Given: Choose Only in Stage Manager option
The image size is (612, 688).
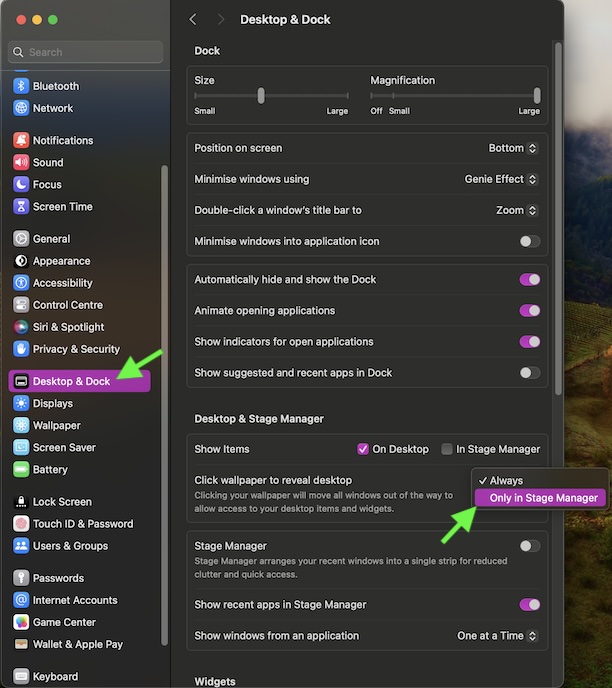Looking at the screenshot, I should point(542,498).
